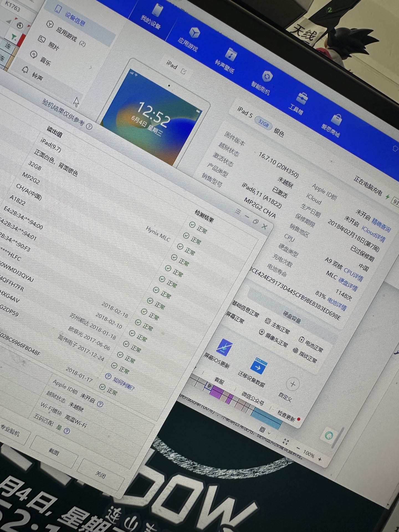Click the 指纹正常 status icon
399x532 pixels.
[x=295, y=351]
